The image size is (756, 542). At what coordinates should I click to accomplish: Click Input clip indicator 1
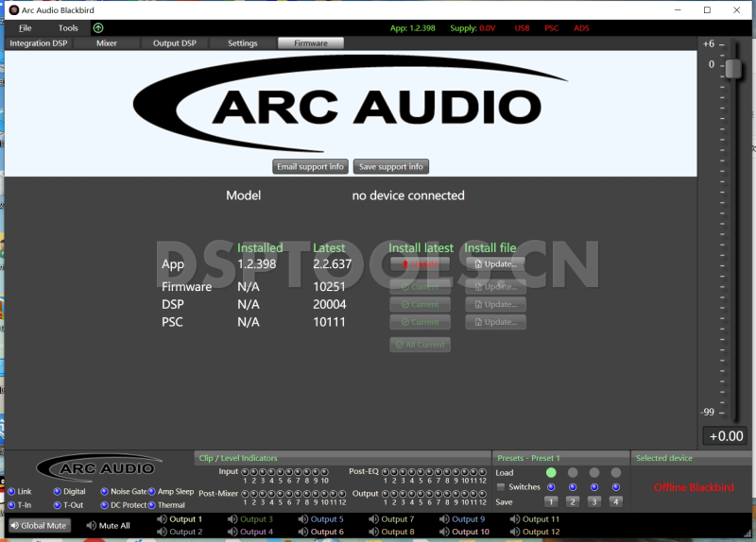coord(245,472)
